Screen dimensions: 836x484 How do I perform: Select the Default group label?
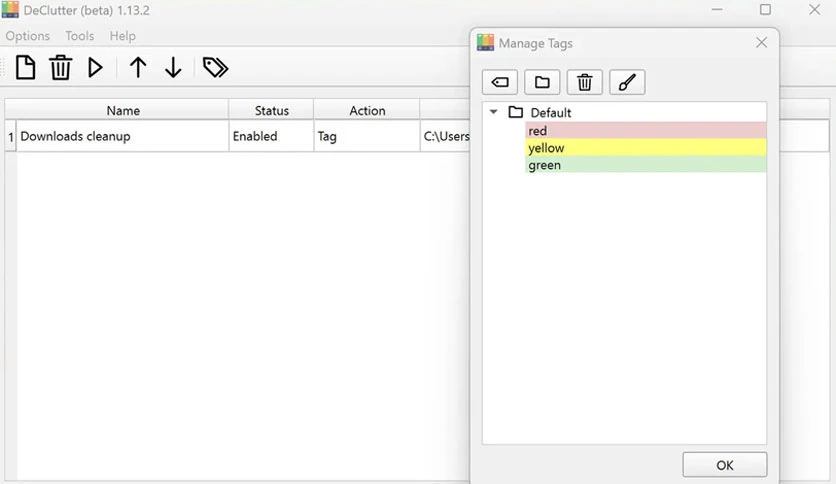(x=550, y=112)
